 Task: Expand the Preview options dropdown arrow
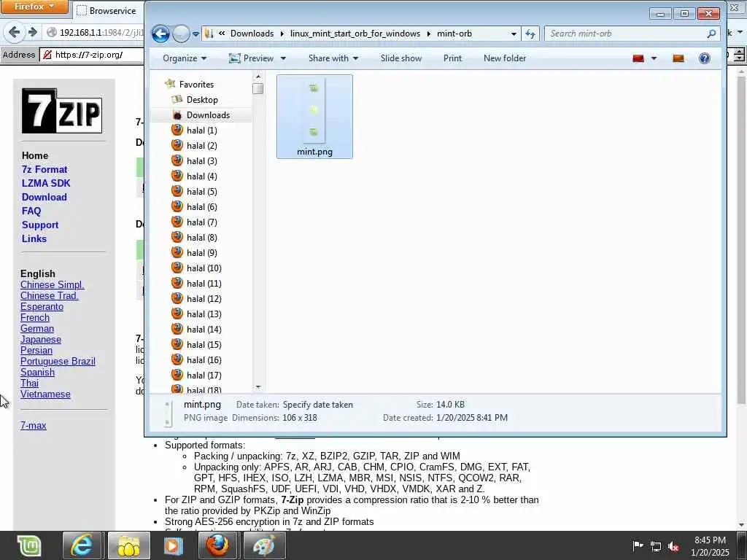tap(283, 58)
